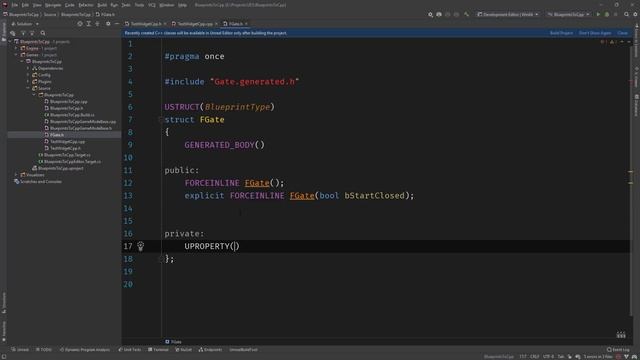Collapse the BlueprintsToCpp solution root node
The height and width of the screenshot is (360, 640).
10,42
